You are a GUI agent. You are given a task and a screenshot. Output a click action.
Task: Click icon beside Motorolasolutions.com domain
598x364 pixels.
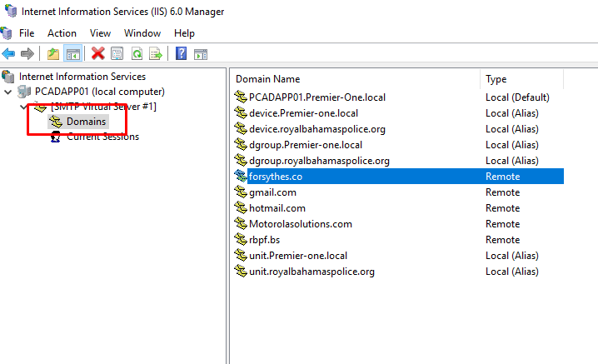[x=241, y=223]
